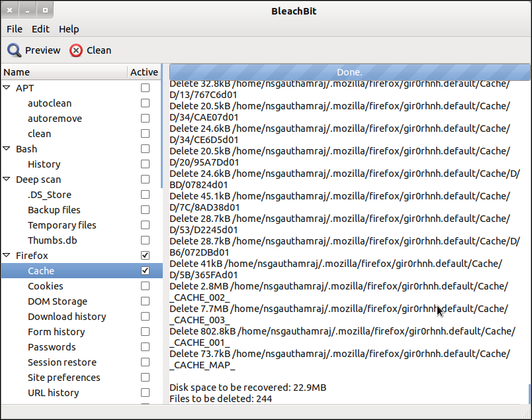
Task: Collapse the APT tree group
Action: (x=7, y=87)
